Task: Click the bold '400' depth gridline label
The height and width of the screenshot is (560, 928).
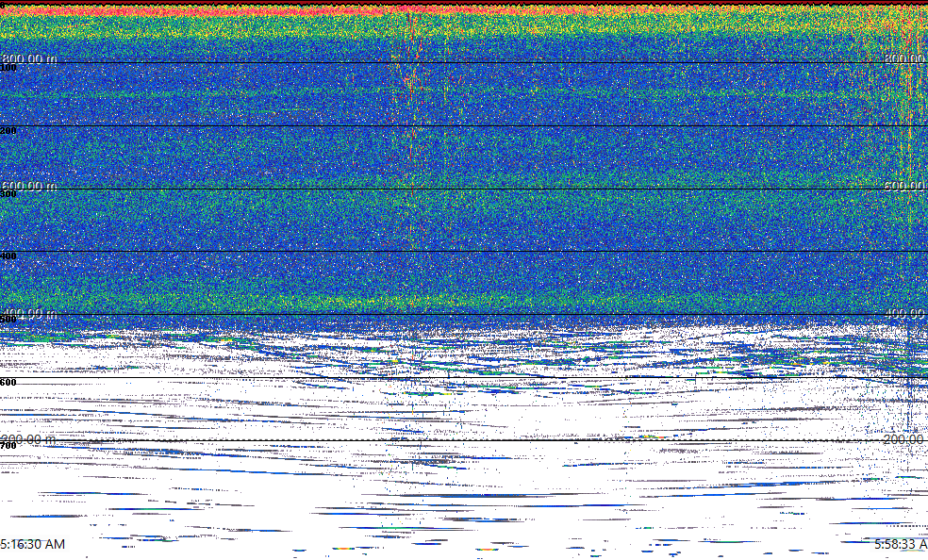Action: (8, 256)
